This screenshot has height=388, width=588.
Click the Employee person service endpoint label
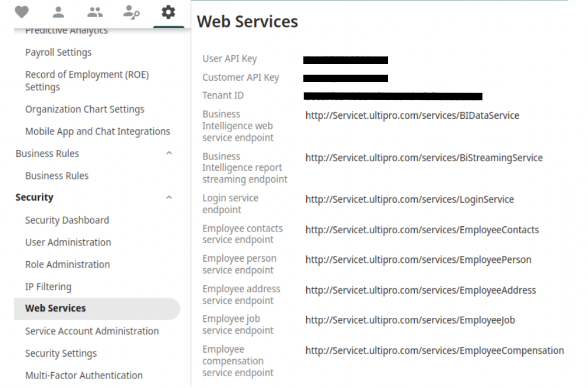239,264
